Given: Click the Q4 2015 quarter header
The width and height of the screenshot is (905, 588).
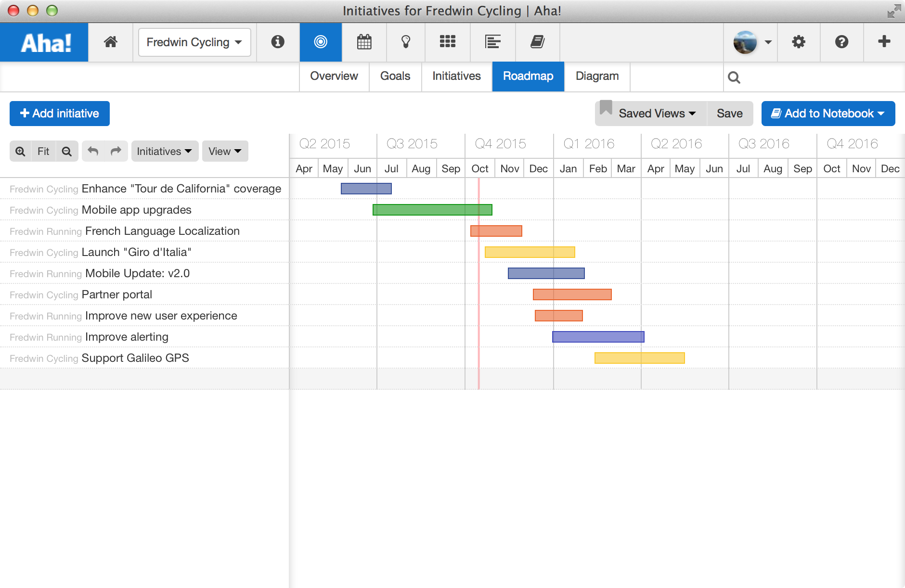Looking at the screenshot, I should (501, 144).
